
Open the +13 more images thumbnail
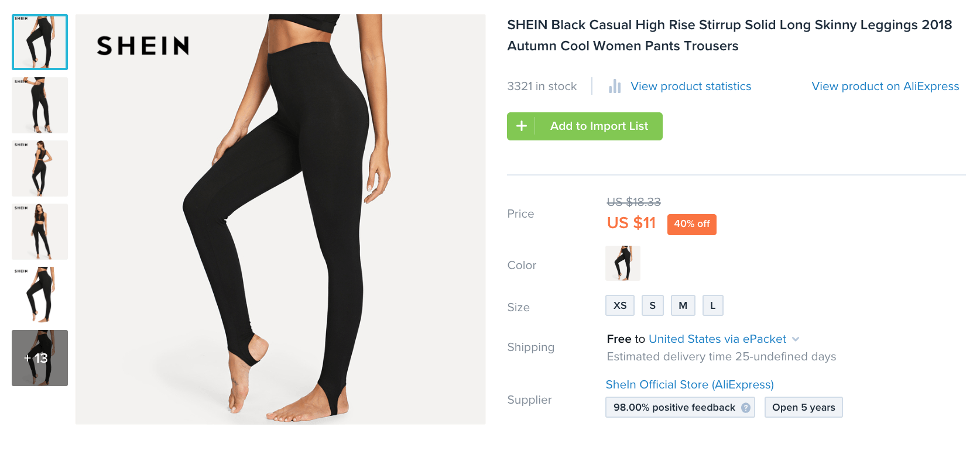coord(40,358)
